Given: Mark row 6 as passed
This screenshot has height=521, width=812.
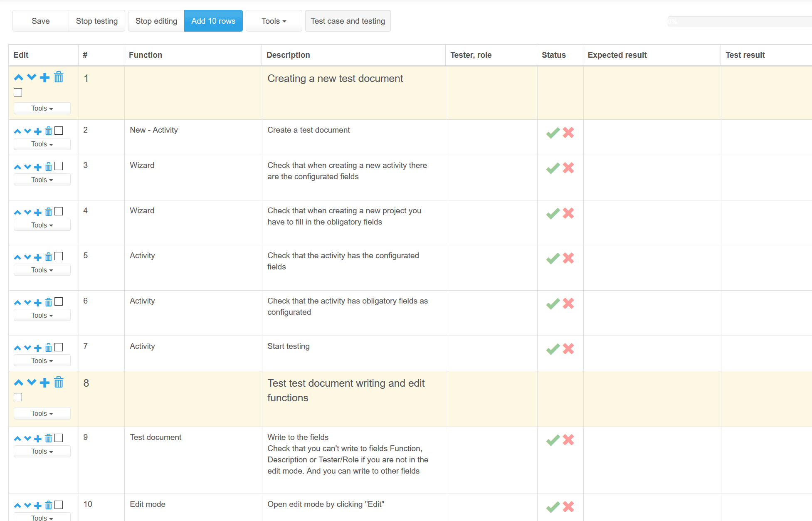Looking at the screenshot, I should pos(553,304).
